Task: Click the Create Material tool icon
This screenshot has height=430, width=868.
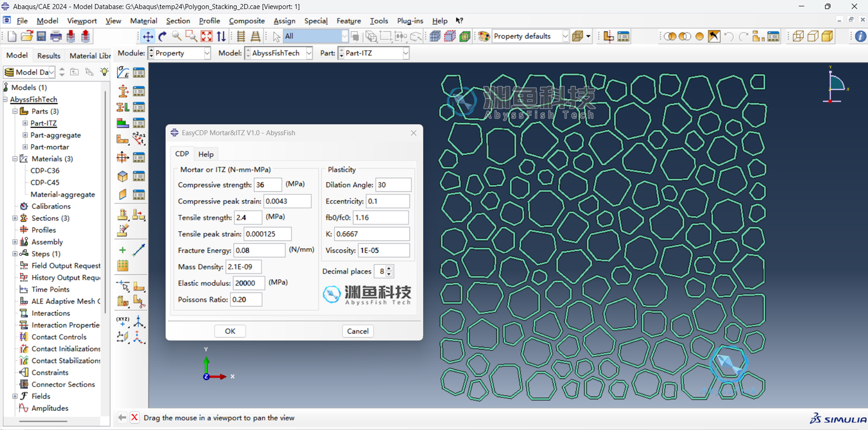Action: point(123,72)
